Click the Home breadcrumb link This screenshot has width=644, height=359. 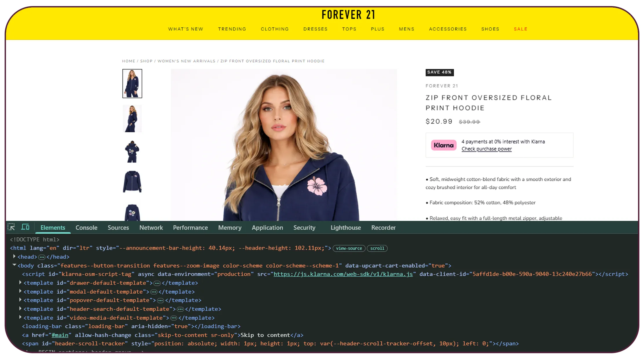pyautogui.click(x=129, y=61)
